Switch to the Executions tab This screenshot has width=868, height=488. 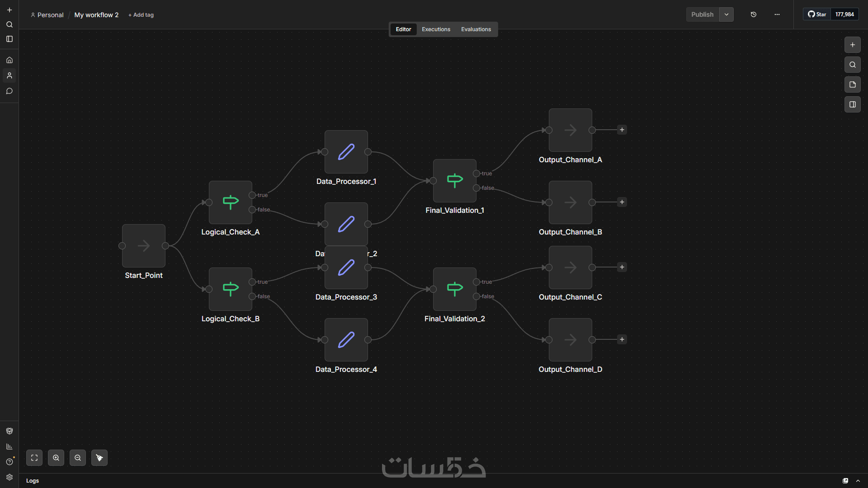[436, 29]
